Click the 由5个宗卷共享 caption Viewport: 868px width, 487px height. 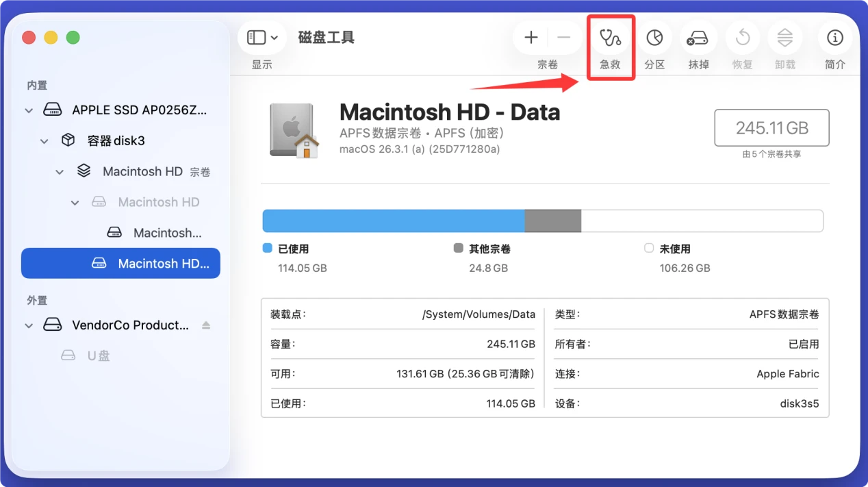click(771, 155)
